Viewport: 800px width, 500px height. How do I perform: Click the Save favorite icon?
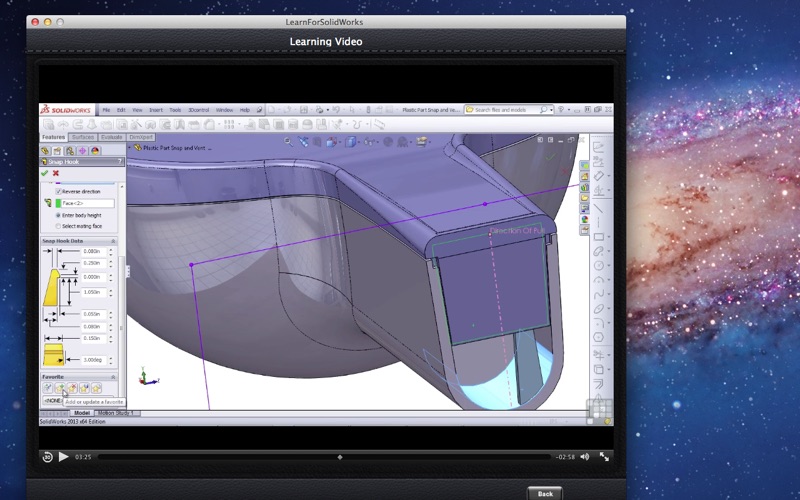84,389
